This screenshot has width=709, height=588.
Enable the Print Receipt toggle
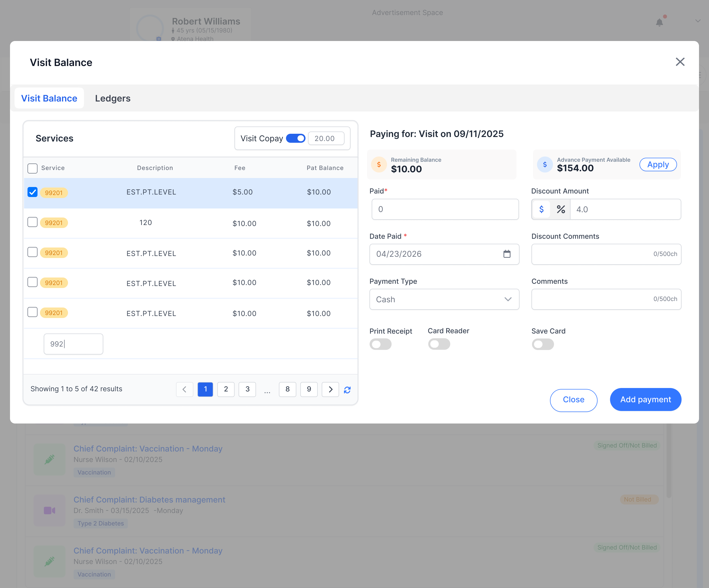(380, 344)
